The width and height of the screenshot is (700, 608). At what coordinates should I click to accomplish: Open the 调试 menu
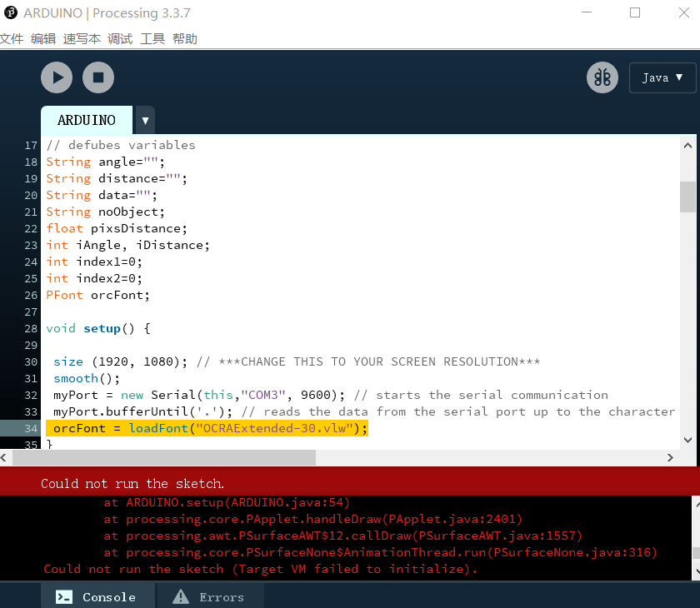coord(120,39)
